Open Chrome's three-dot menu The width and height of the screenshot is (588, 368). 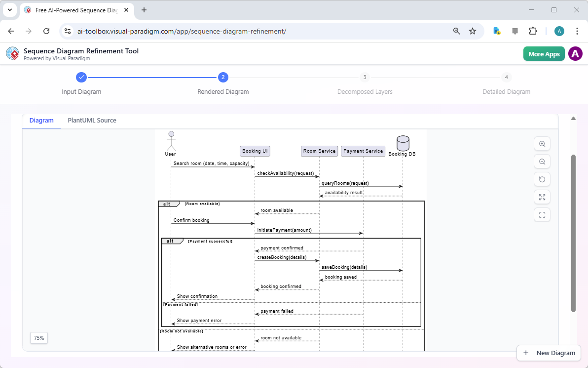click(577, 31)
